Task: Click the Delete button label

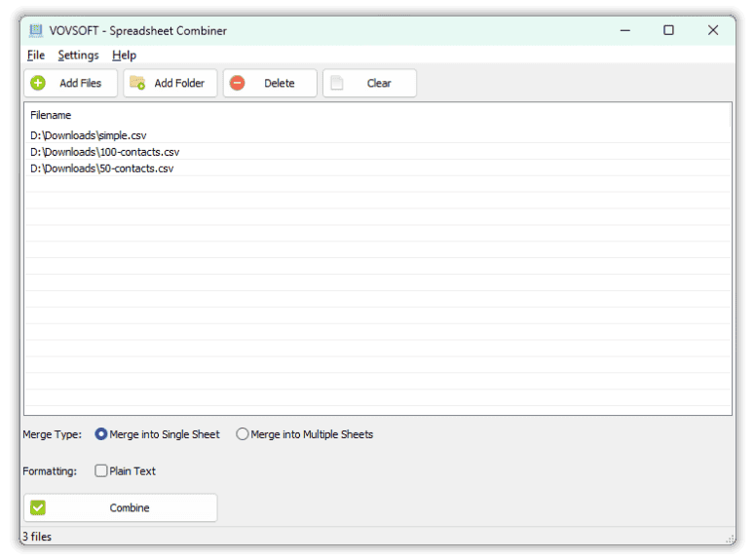Action: point(280,83)
